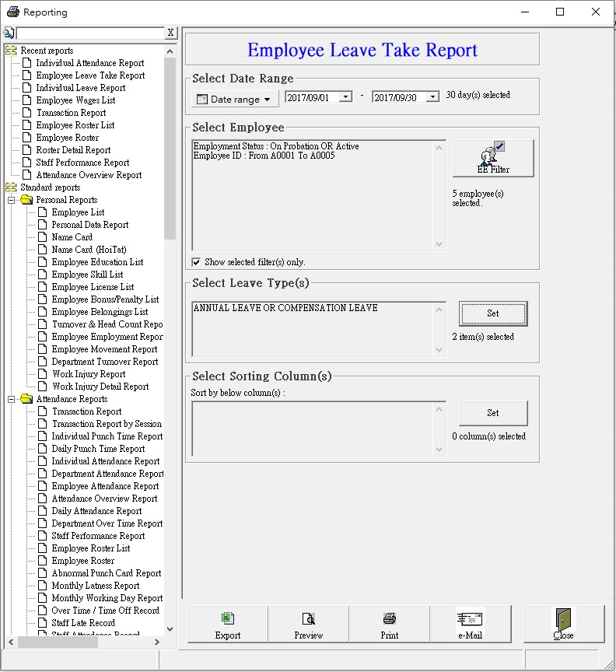Click the Personal Data Report document icon
Image resolution: width=616 pixels, height=672 pixels.
point(43,225)
